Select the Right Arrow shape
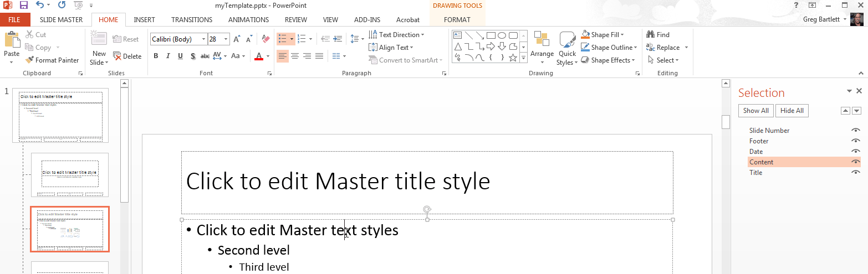This screenshot has width=868, height=274. [x=491, y=46]
